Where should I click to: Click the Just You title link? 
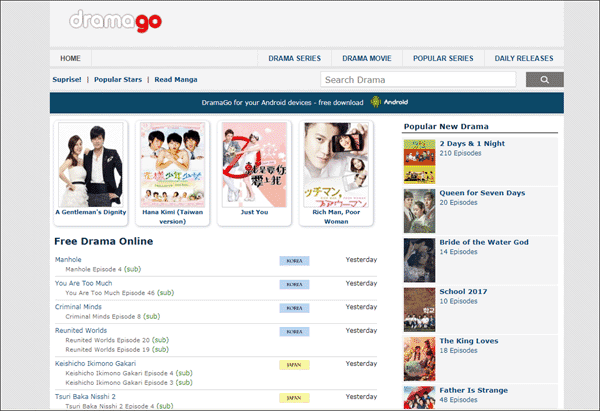point(254,212)
